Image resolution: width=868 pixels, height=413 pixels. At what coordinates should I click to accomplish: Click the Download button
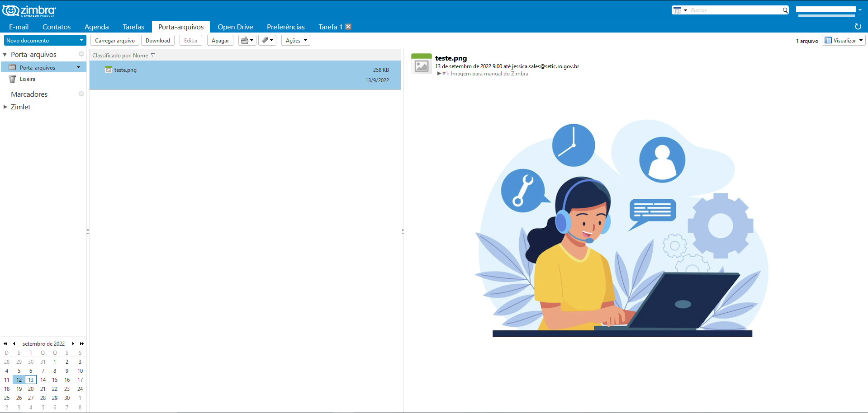pyautogui.click(x=158, y=41)
